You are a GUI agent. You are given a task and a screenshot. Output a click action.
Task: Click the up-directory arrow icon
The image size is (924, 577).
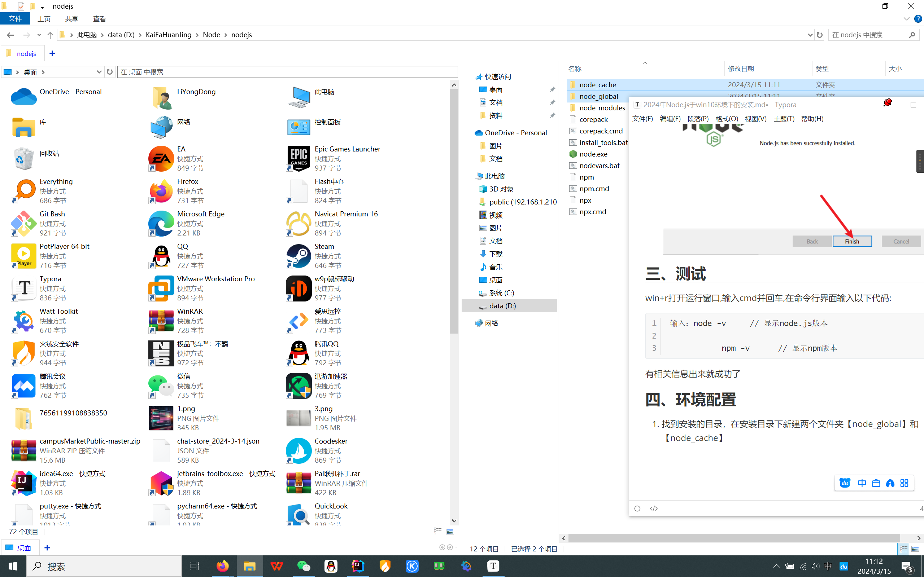click(x=50, y=35)
